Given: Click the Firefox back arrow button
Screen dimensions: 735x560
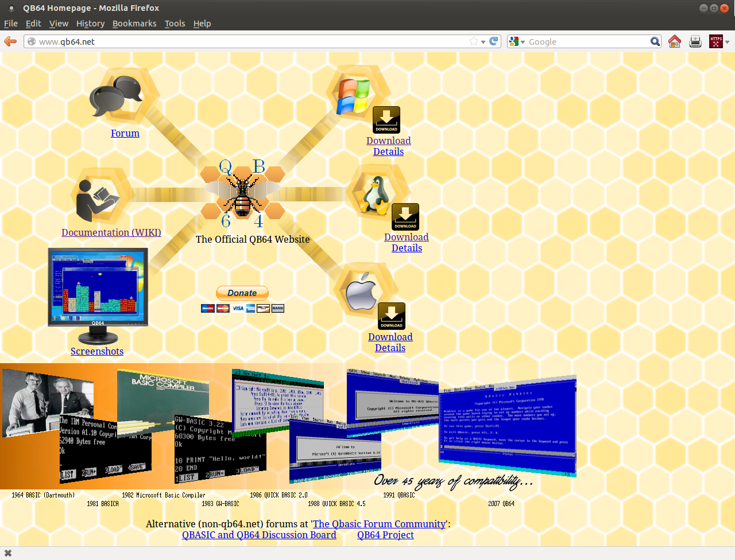Looking at the screenshot, I should point(10,41).
